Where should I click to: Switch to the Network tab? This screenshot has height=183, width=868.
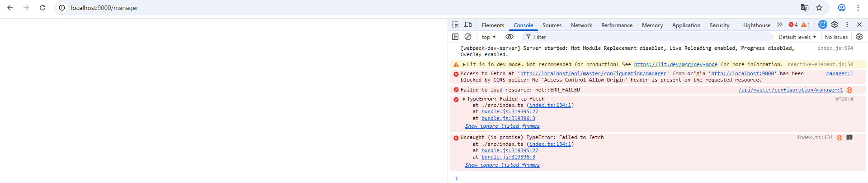coord(581,25)
